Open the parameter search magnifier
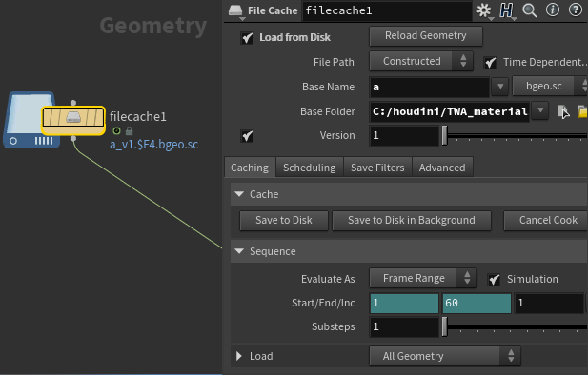 [x=530, y=10]
